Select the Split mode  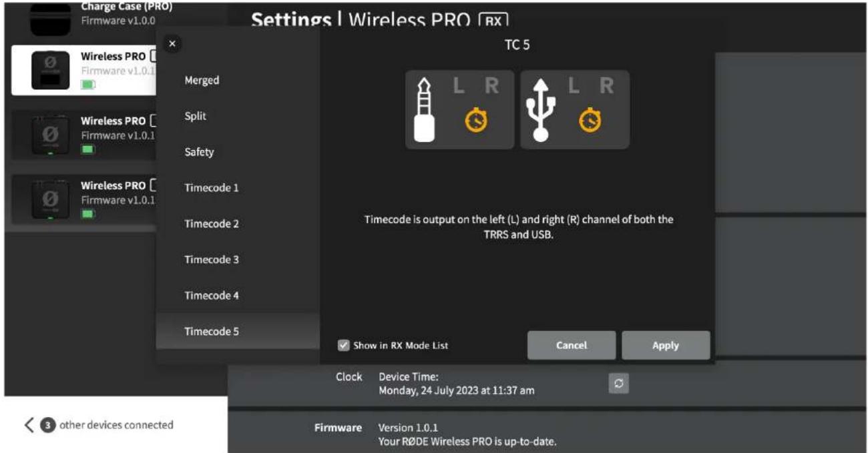(x=238, y=116)
